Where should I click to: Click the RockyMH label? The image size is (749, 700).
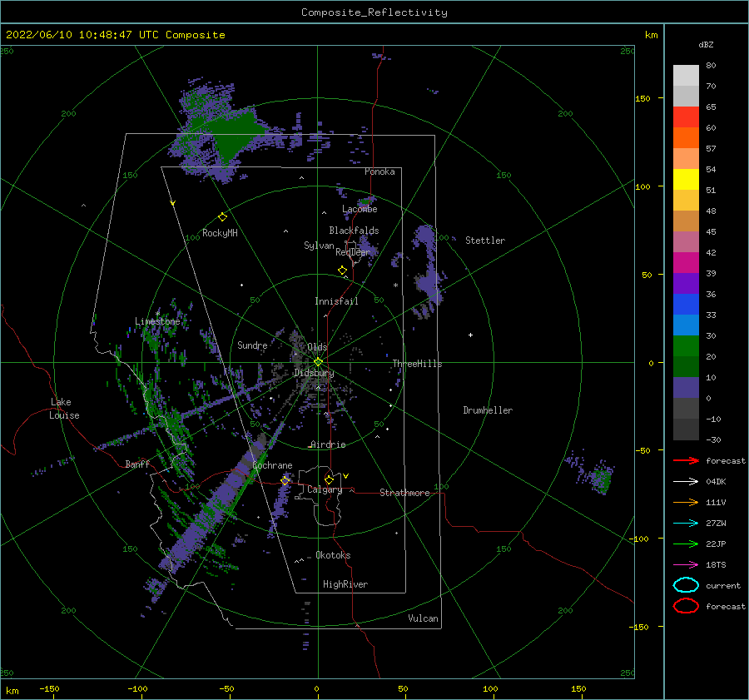click(220, 233)
